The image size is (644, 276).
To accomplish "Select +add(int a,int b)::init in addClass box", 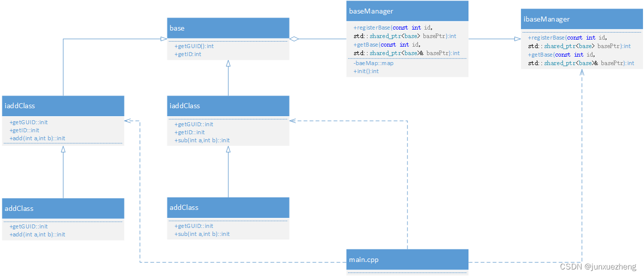I will coord(37,234).
